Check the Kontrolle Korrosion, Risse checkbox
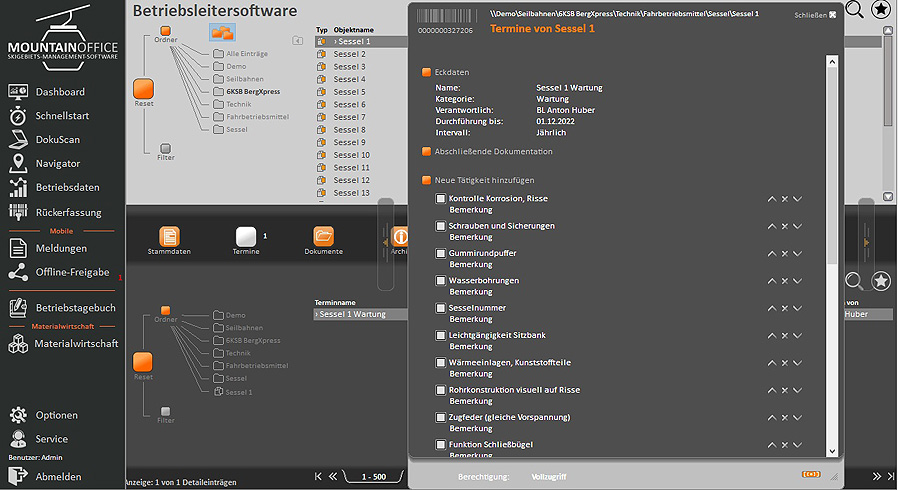This screenshot has width=900, height=490. [x=440, y=199]
